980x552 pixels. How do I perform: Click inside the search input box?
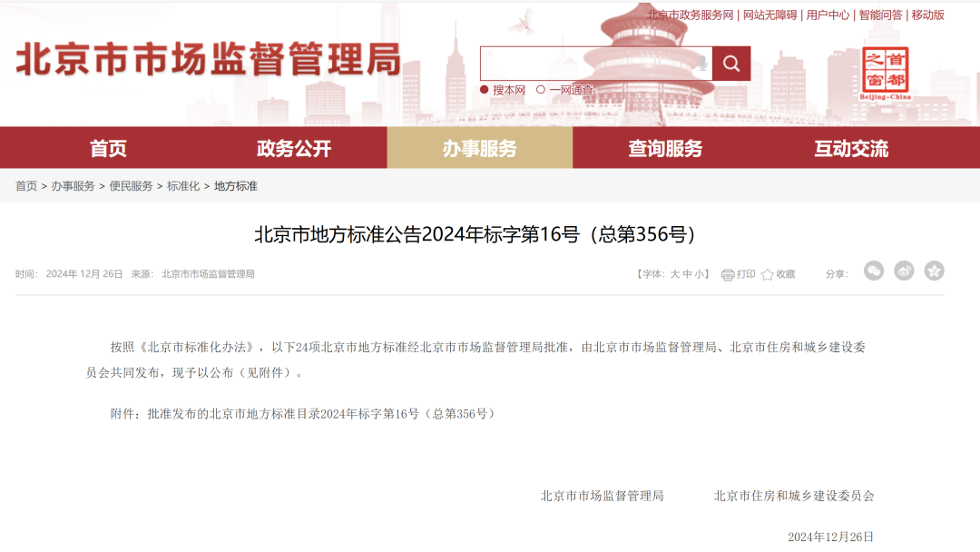pos(590,63)
